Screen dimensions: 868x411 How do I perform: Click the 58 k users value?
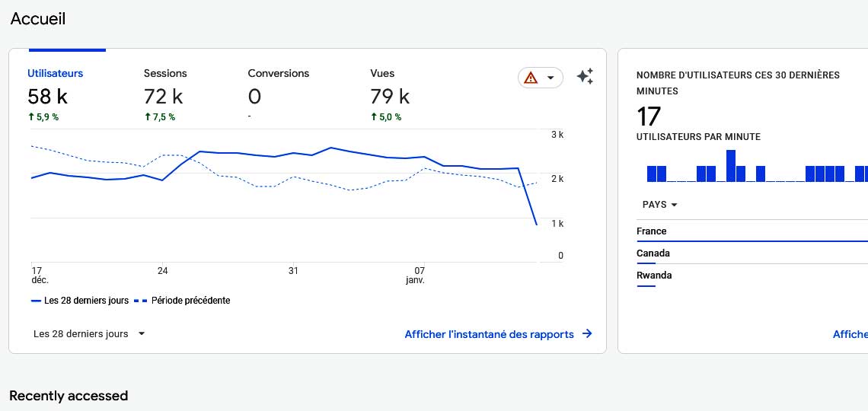tap(48, 97)
